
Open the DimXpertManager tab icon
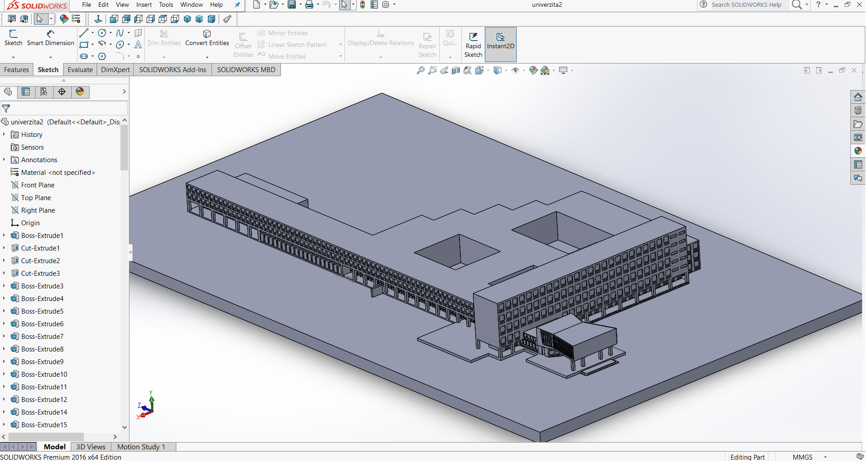pyautogui.click(x=62, y=92)
